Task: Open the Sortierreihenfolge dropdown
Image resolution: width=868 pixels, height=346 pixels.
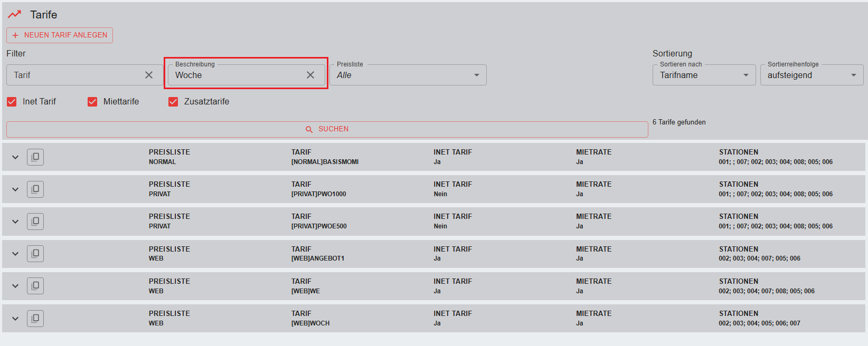Action: [x=812, y=75]
